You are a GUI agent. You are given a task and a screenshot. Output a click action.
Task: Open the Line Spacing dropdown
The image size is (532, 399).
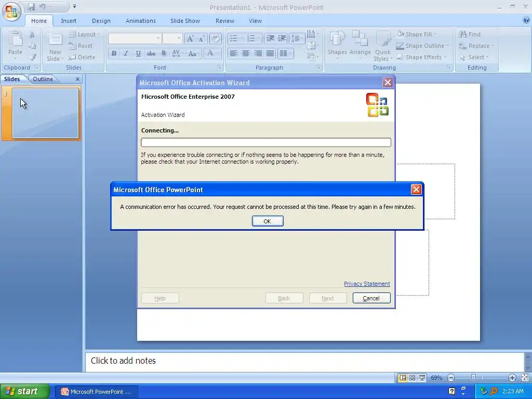click(x=297, y=38)
